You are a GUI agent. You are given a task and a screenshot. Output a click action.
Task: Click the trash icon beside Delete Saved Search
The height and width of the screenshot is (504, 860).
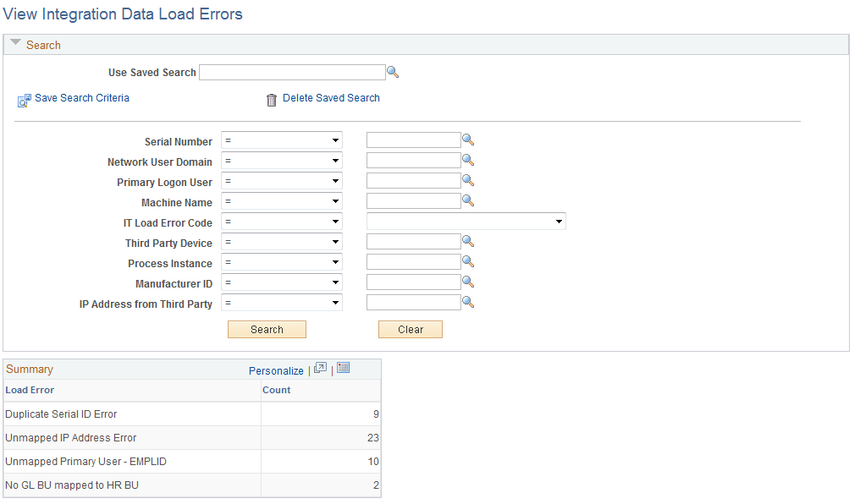click(271, 99)
